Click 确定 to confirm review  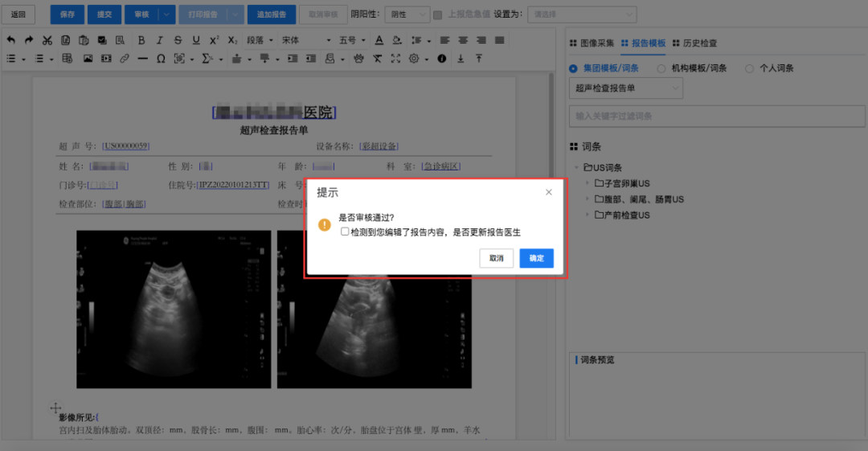(536, 258)
